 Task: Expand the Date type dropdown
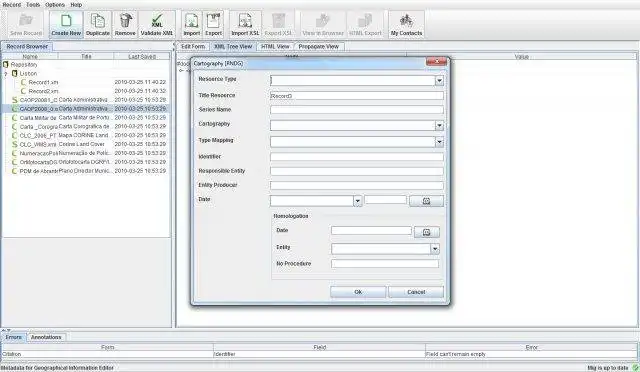coord(358,201)
